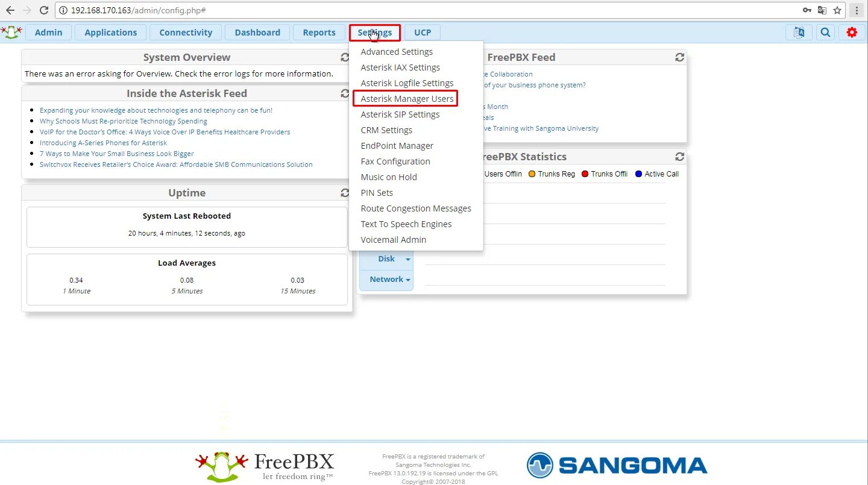This screenshot has width=868, height=485.
Task: Open the Connectivity menu
Action: (x=186, y=33)
